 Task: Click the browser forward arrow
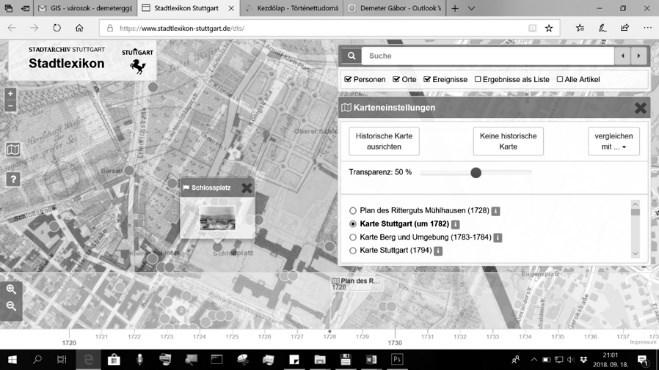pyautogui.click(x=34, y=28)
